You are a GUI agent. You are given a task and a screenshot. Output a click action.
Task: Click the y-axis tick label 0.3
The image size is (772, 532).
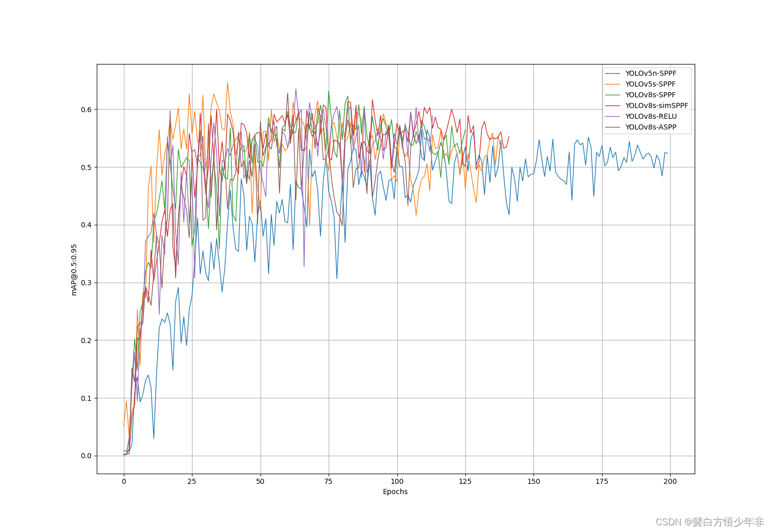point(86,283)
